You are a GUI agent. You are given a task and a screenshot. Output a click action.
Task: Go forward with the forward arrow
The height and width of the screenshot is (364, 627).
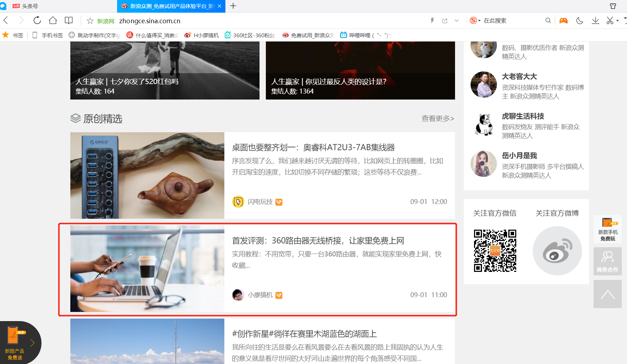(21, 20)
